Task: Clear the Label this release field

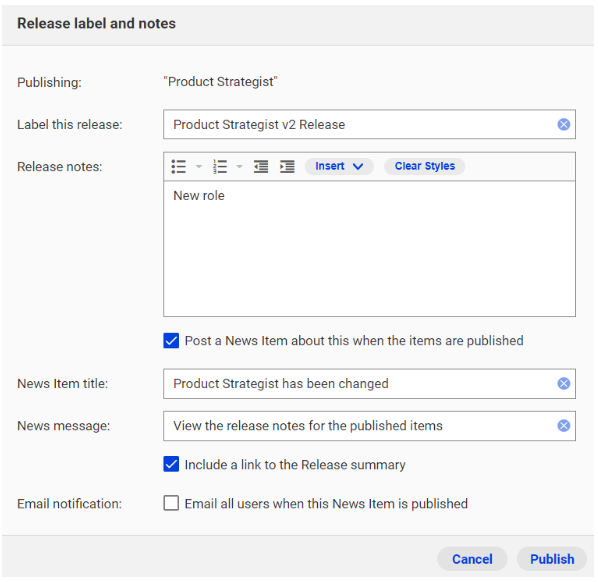Action: (x=564, y=124)
